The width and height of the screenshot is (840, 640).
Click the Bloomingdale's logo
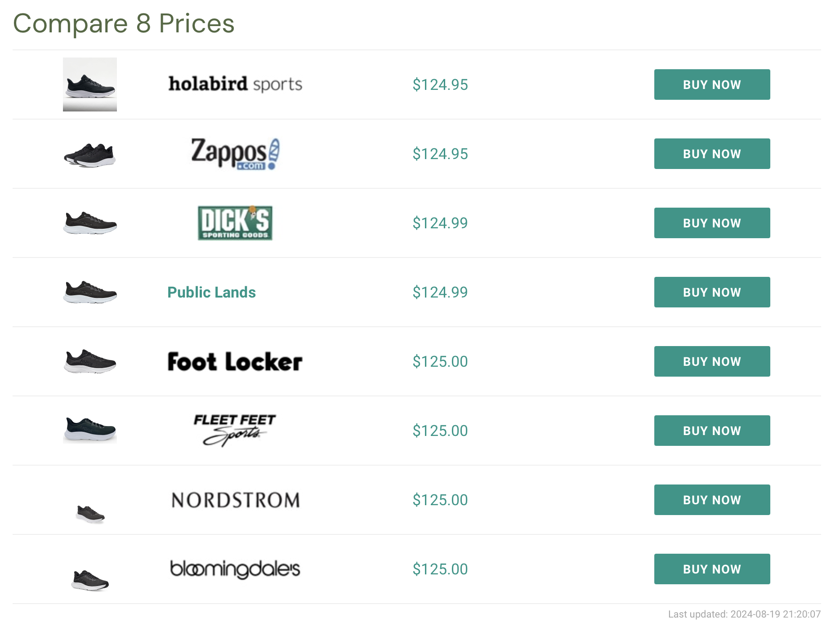(235, 569)
